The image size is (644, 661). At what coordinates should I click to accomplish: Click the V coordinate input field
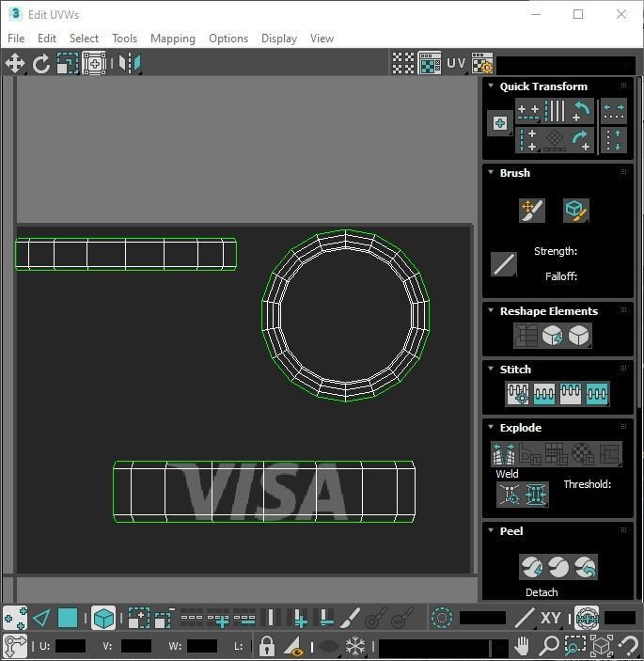(135, 646)
